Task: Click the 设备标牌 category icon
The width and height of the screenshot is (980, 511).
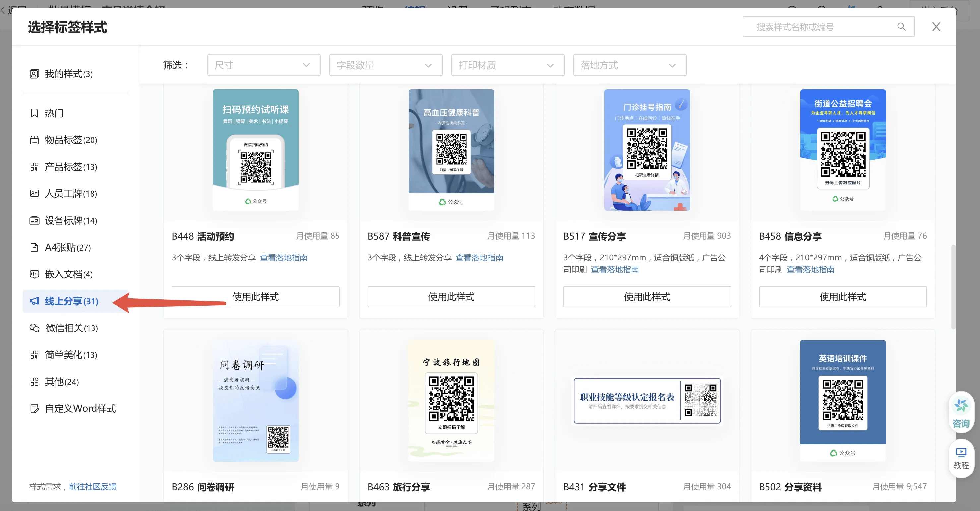Action: click(34, 220)
